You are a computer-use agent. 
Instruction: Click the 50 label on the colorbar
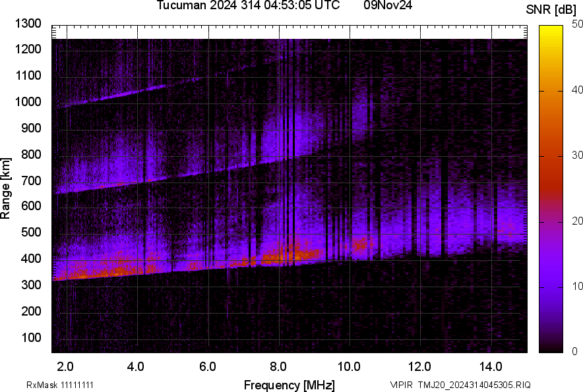(x=578, y=24)
